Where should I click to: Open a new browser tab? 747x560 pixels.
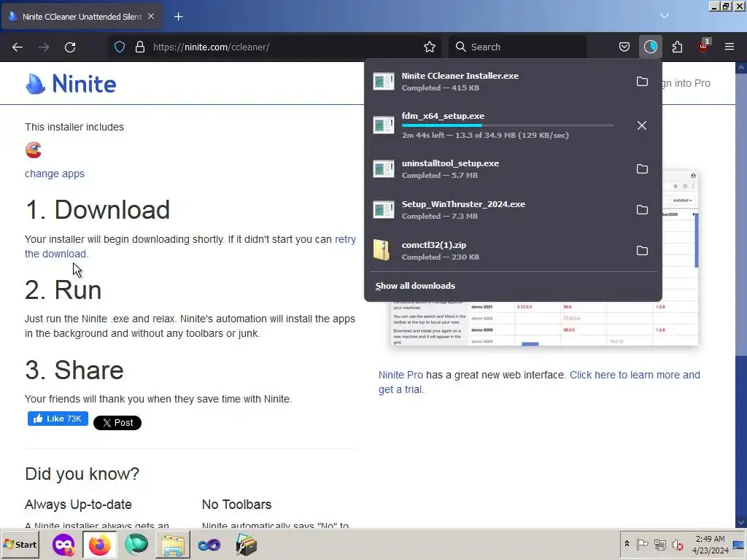[x=178, y=17]
